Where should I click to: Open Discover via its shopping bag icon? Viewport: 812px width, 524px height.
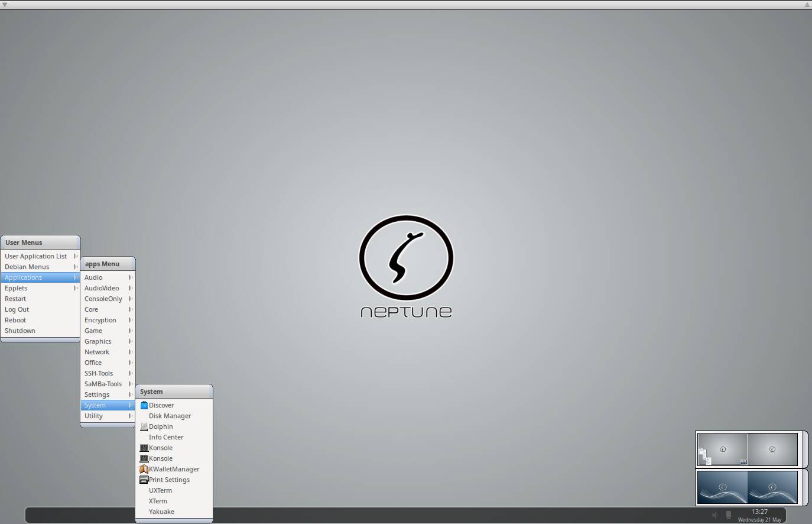144,405
